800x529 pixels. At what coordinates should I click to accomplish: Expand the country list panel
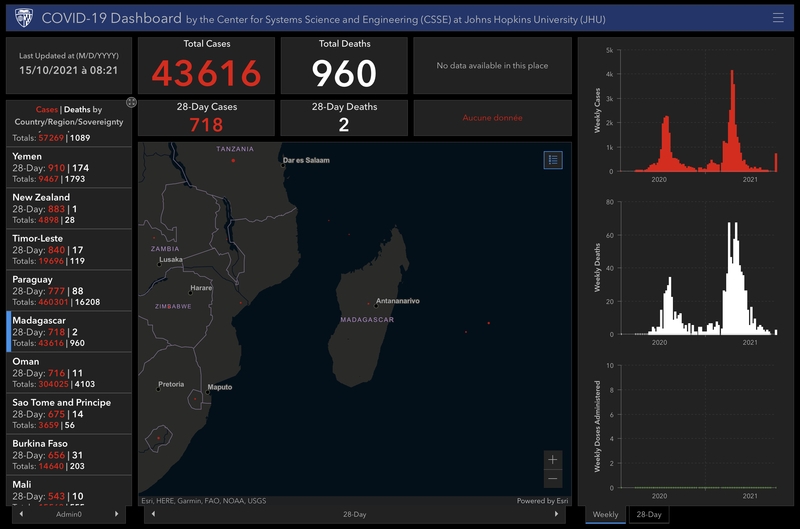(131, 103)
